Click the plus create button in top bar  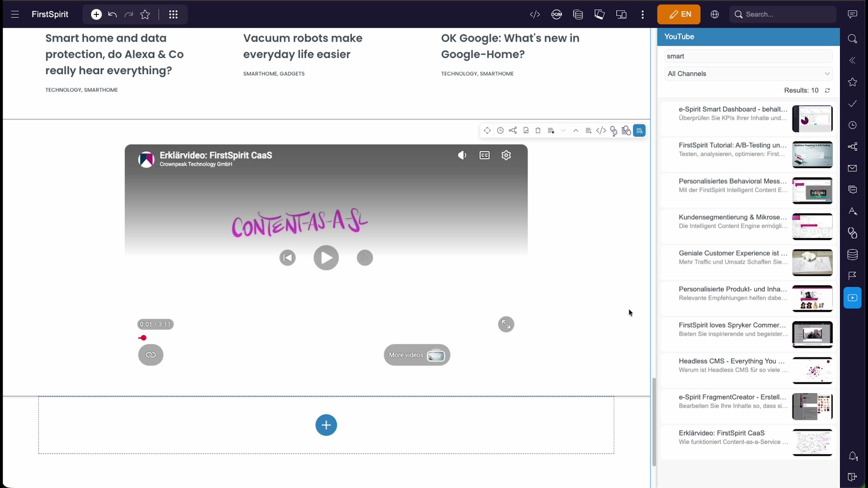[96, 14]
